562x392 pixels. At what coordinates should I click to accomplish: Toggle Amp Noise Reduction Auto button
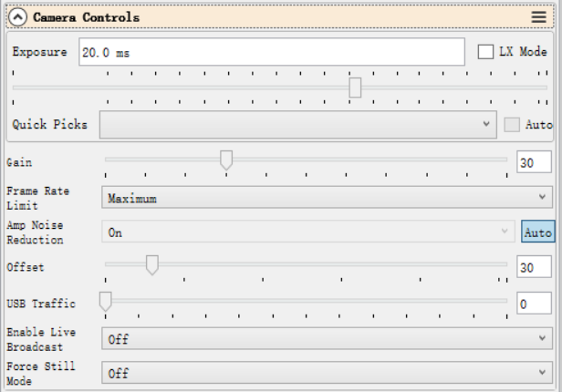click(537, 232)
